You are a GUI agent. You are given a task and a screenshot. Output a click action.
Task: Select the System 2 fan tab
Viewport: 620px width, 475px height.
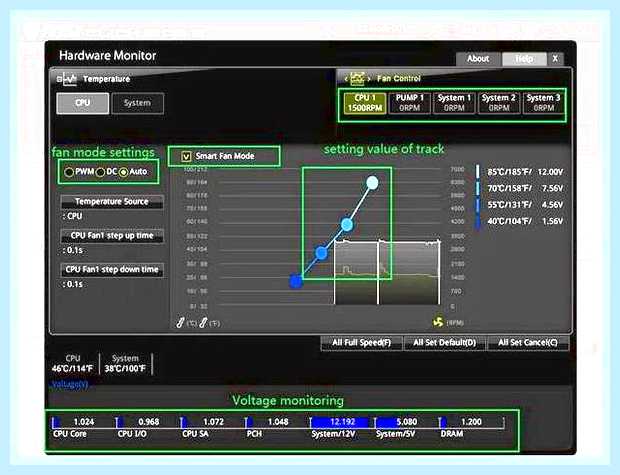[x=499, y=102]
